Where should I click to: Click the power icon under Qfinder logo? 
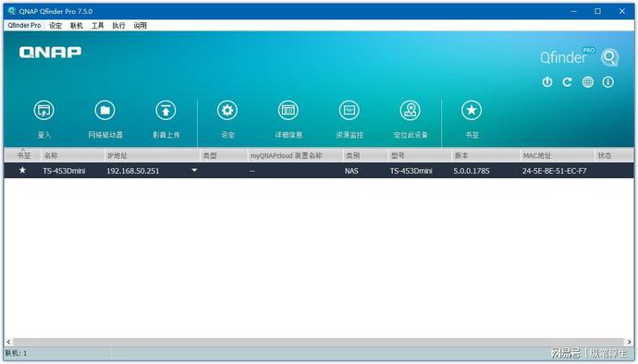(x=547, y=82)
